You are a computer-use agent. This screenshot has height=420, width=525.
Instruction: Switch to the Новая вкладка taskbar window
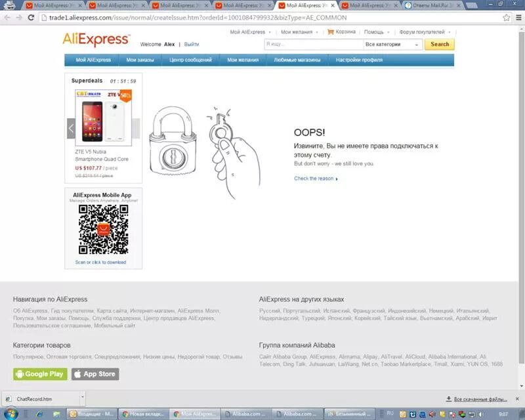(143, 414)
